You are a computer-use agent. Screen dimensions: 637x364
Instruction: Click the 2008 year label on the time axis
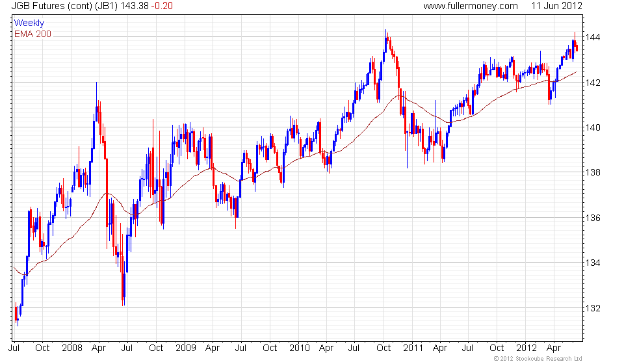click(x=72, y=348)
